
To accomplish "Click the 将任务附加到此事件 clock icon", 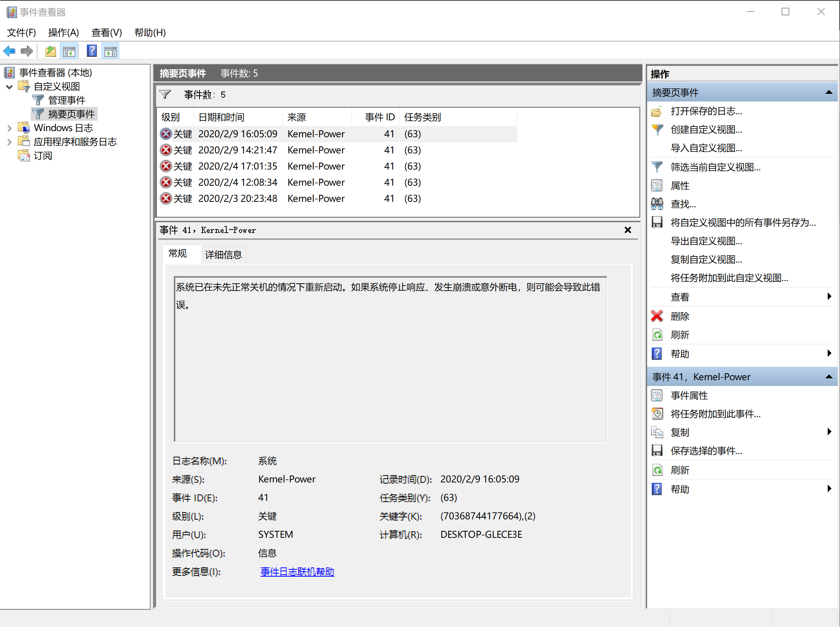I will click(x=657, y=414).
